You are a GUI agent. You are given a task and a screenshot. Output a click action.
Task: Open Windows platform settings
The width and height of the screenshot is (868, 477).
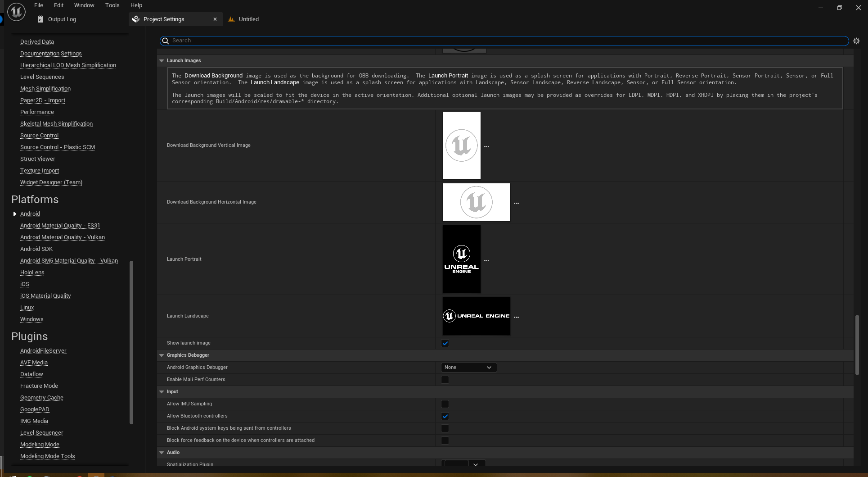pyautogui.click(x=32, y=319)
